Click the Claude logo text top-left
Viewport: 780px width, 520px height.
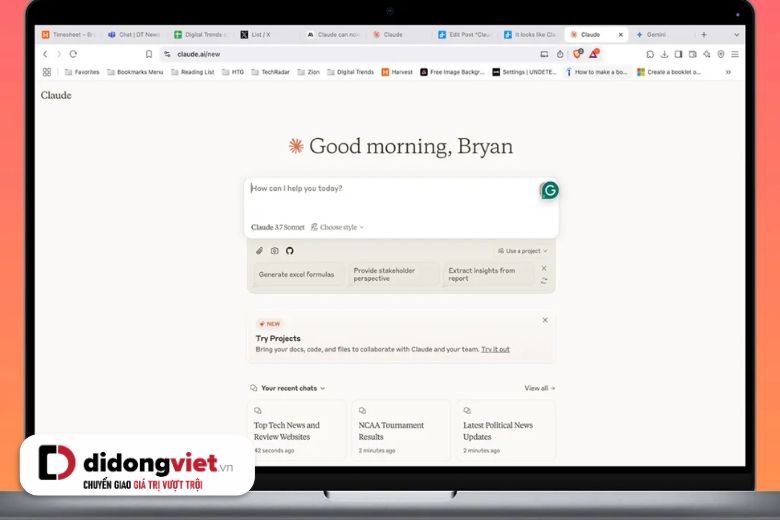(x=56, y=95)
